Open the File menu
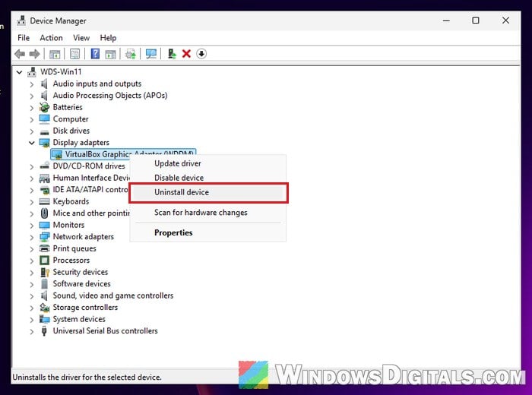The width and height of the screenshot is (532, 395). tap(24, 38)
